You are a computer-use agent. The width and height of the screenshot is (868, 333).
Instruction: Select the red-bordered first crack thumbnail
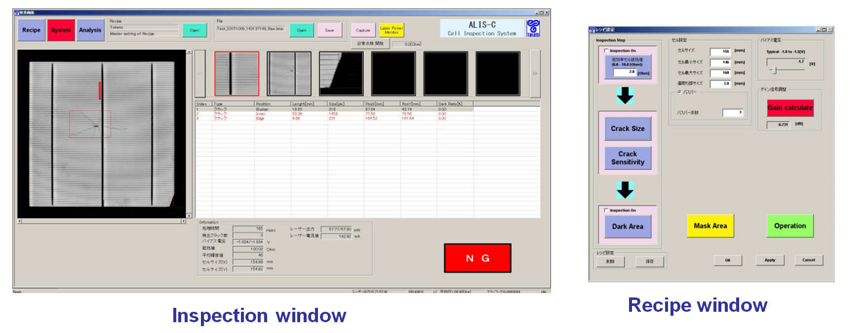point(237,74)
